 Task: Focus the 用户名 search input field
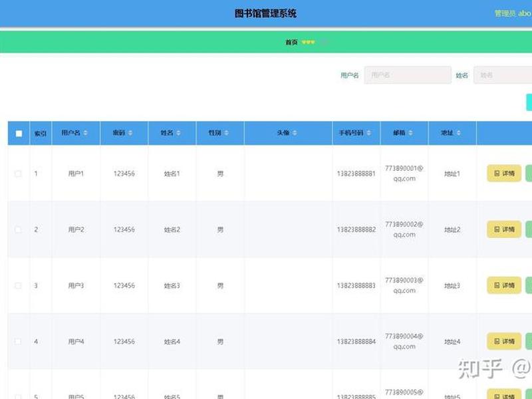408,75
